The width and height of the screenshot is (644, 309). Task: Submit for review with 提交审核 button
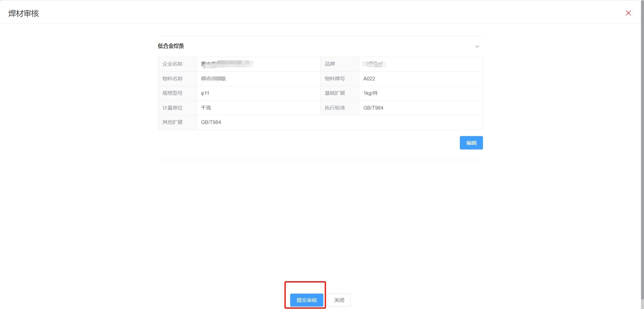pyautogui.click(x=307, y=300)
